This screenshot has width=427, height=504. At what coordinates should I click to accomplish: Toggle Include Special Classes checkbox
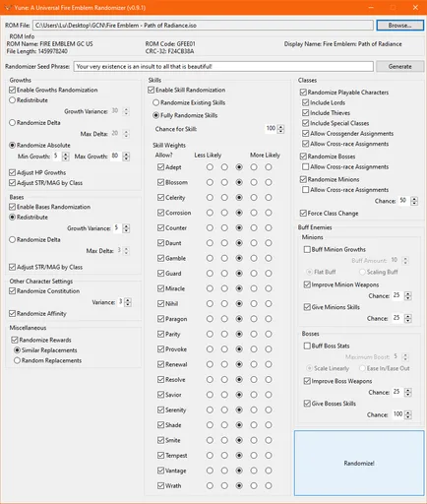[x=306, y=123]
